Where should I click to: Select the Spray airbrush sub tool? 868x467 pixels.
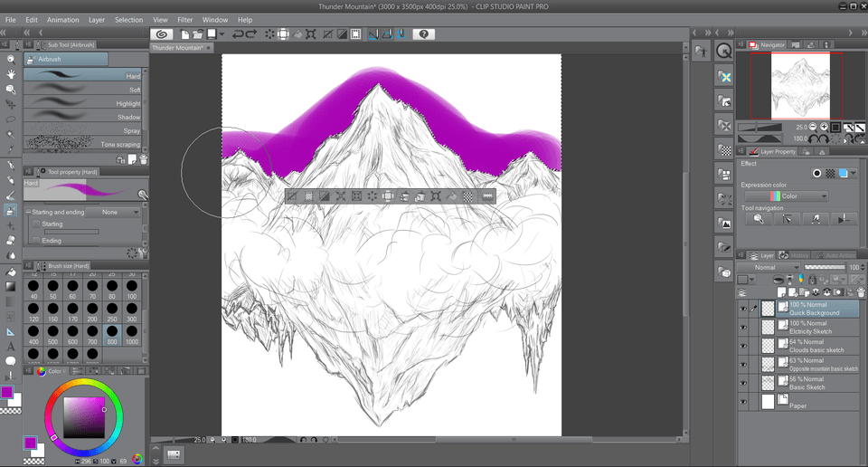click(81, 130)
